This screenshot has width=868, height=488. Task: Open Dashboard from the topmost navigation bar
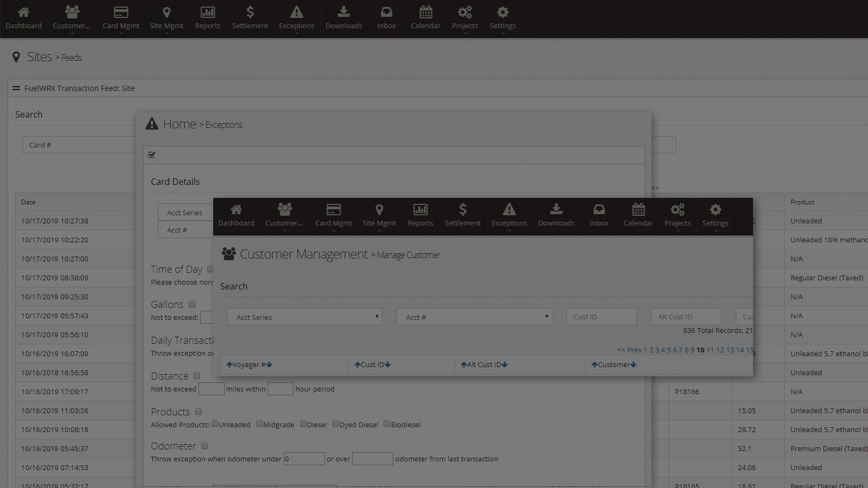23,18
